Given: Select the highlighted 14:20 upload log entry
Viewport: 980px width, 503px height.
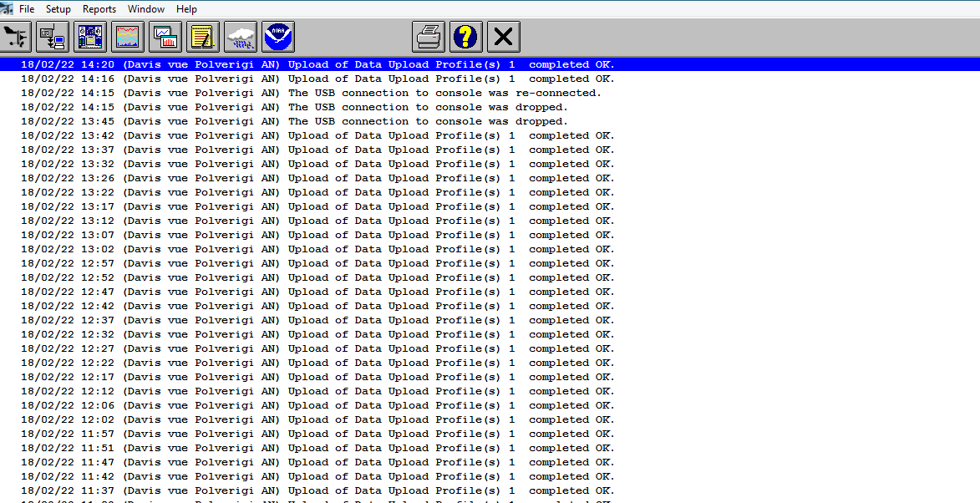Looking at the screenshot, I should [x=317, y=64].
